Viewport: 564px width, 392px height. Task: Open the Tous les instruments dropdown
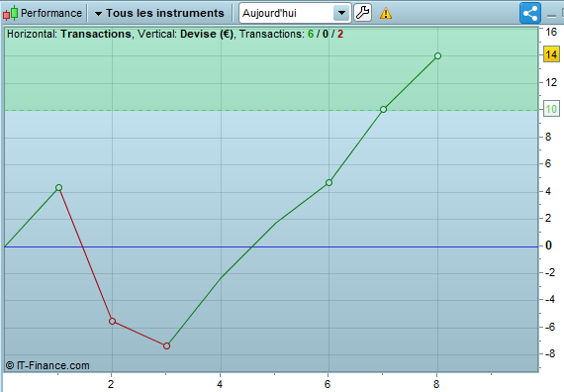click(159, 13)
